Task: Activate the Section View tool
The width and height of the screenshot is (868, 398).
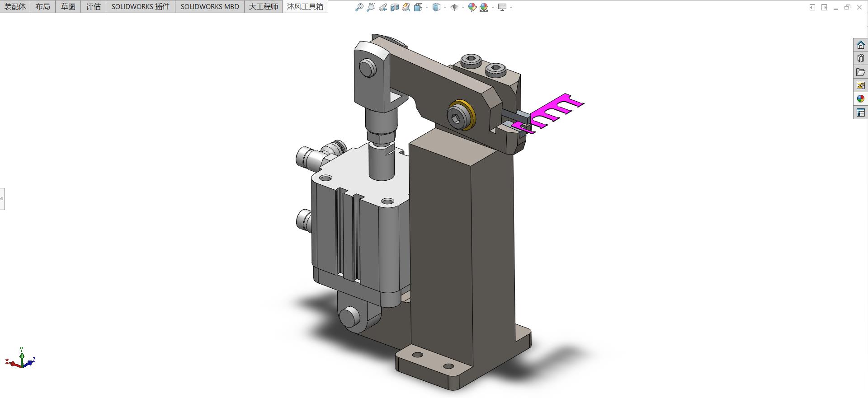Action: pos(395,7)
